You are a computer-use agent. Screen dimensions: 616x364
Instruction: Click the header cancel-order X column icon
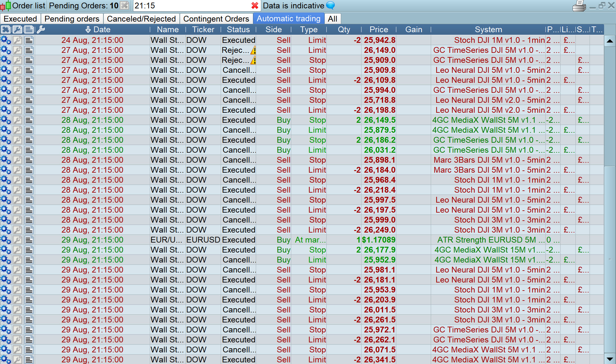point(6,30)
